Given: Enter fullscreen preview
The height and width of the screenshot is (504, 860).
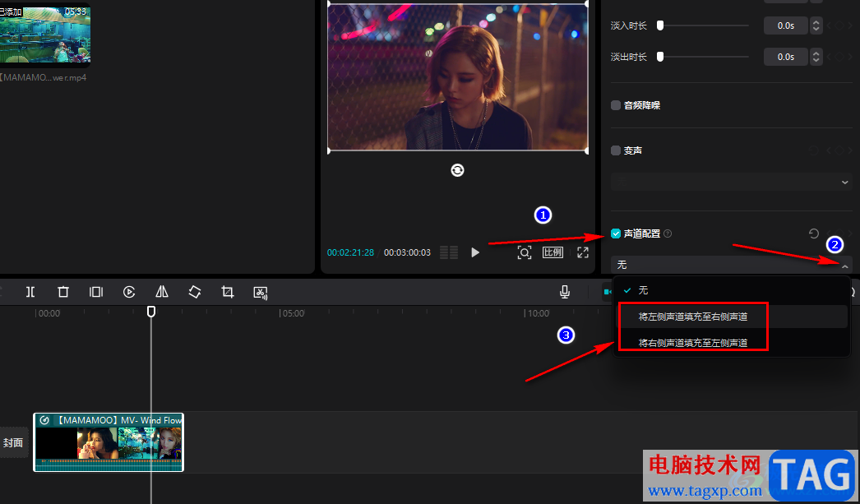Looking at the screenshot, I should point(582,252).
